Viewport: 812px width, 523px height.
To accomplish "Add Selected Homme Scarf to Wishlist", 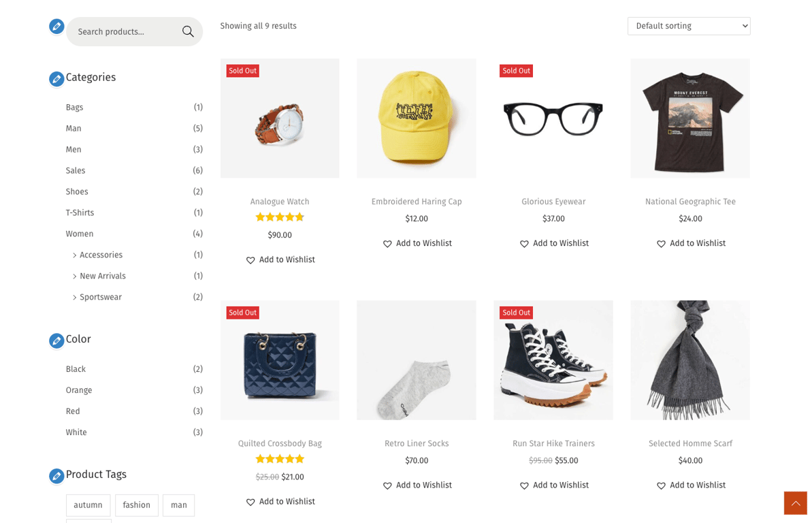I will point(690,485).
